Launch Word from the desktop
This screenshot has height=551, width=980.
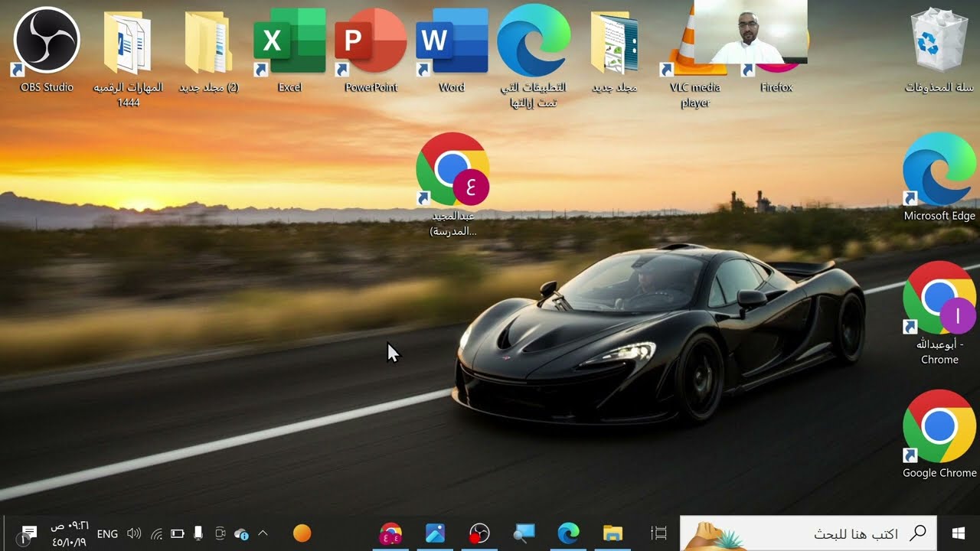click(452, 50)
